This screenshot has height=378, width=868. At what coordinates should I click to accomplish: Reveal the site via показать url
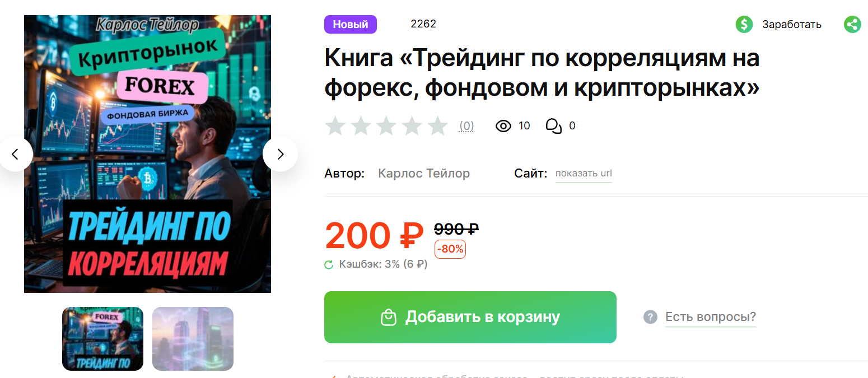point(584,174)
